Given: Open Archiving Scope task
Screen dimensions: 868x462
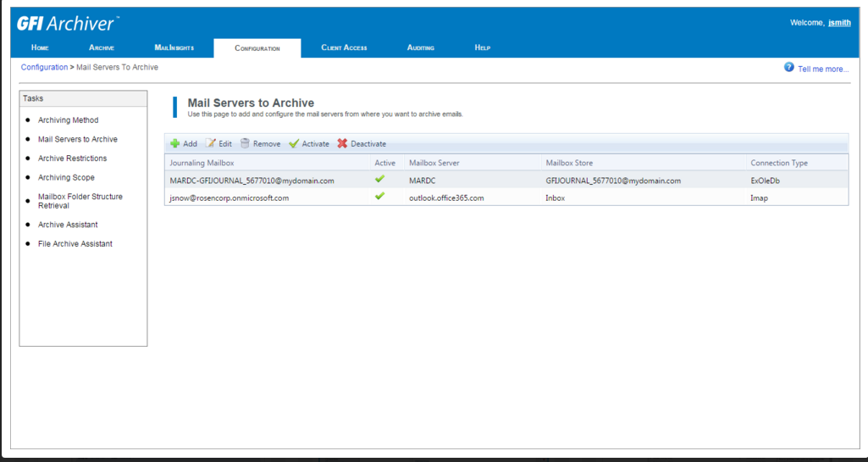Looking at the screenshot, I should [66, 178].
